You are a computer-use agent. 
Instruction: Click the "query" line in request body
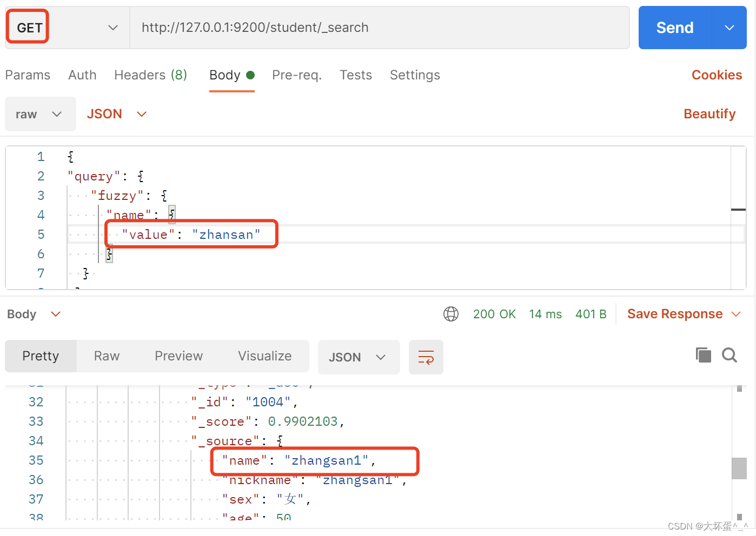[106, 176]
